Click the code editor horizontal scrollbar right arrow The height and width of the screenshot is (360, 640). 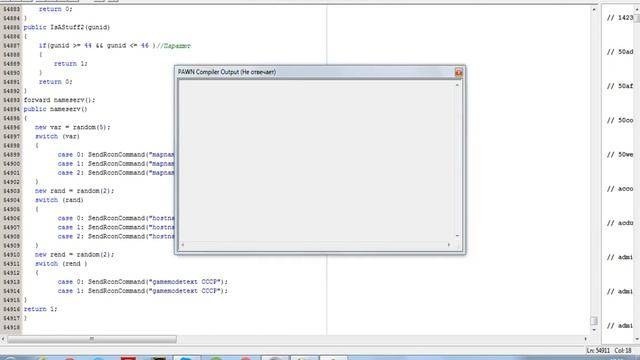(585, 339)
